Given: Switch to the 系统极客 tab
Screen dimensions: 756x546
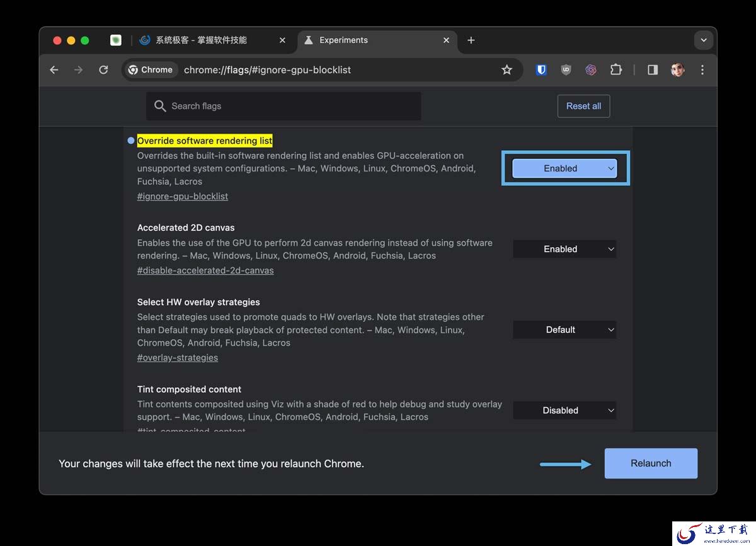Looking at the screenshot, I should pos(212,40).
